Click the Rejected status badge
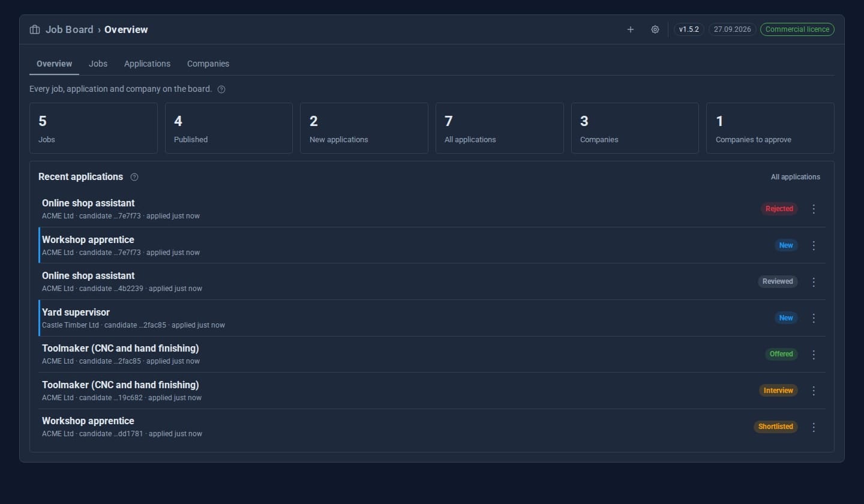The height and width of the screenshot is (504, 864). (779, 209)
